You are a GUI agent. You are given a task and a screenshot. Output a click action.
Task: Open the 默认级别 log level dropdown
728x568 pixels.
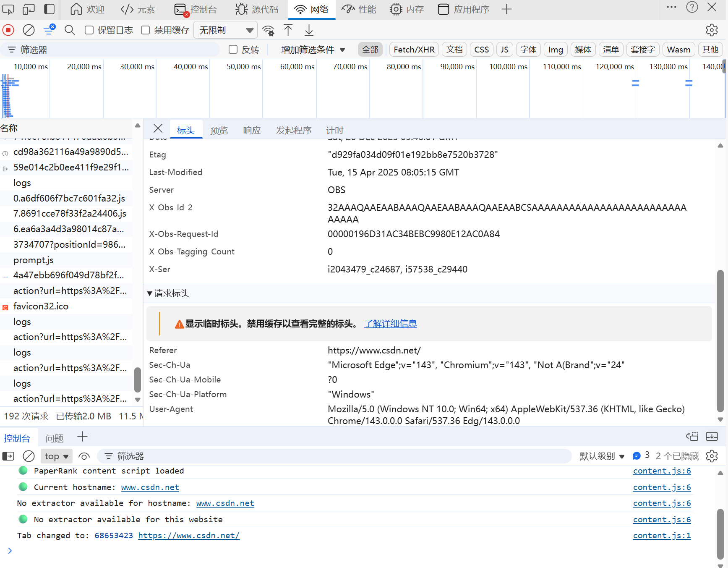(x=602, y=456)
